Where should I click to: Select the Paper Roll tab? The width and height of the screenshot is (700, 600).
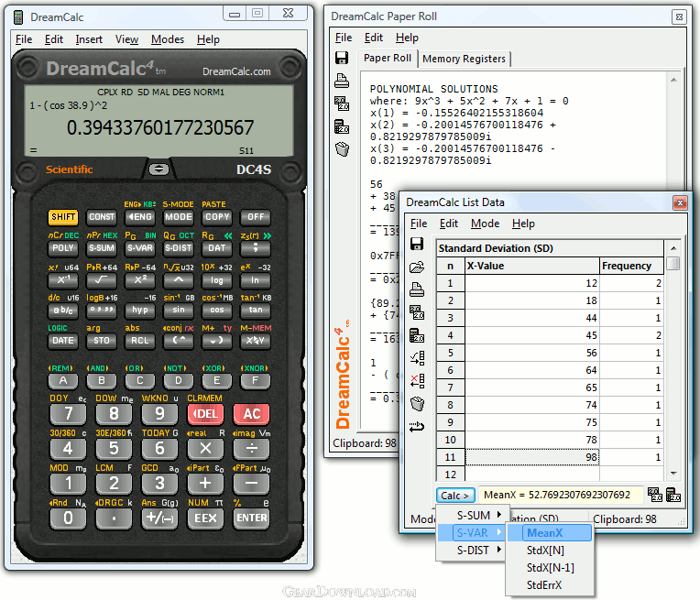[387, 58]
